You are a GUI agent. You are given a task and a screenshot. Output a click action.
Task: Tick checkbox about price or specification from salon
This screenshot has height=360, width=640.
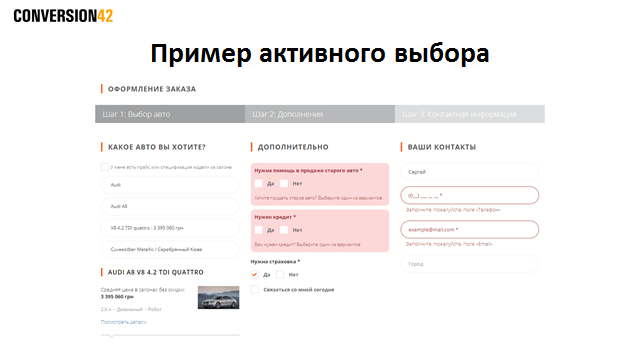[x=104, y=167]
